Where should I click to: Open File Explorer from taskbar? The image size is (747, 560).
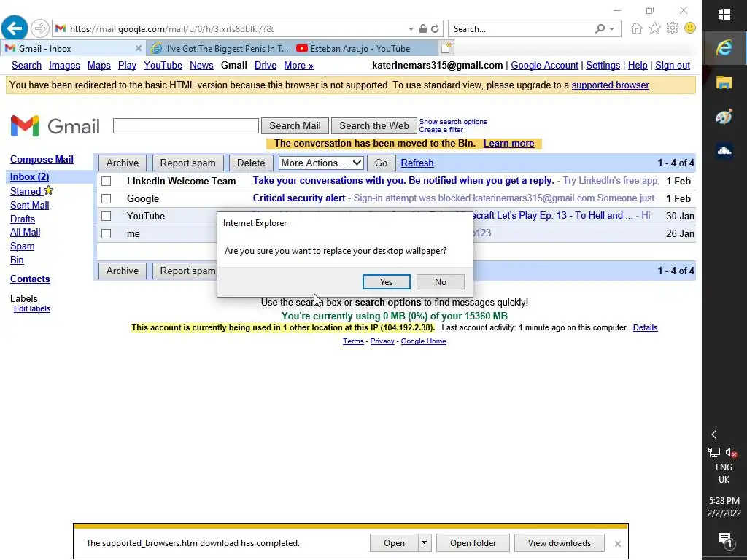click(724, 82)
